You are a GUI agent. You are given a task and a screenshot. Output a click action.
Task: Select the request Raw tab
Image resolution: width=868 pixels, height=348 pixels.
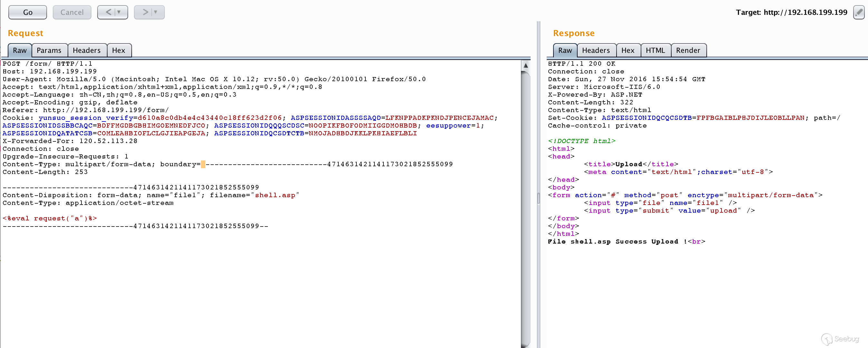tap(20, 51)
